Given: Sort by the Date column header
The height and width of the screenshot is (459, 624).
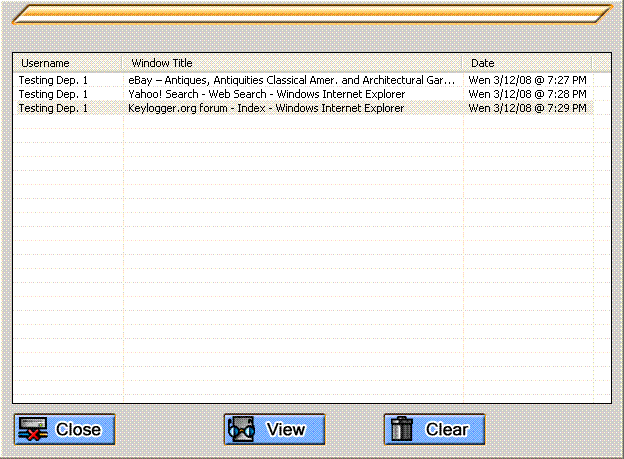Looking at the screenshot, I should tap(527, 63).
